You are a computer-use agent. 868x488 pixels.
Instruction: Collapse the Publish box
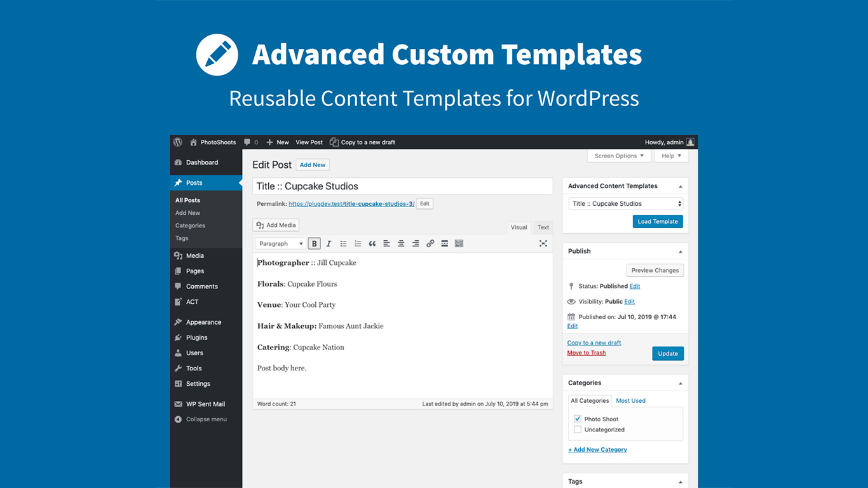[681, 251]
